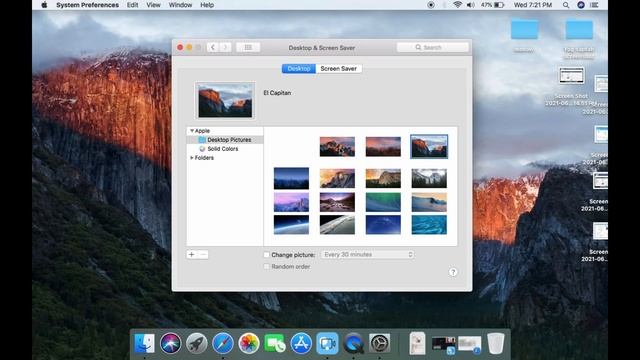Click the current wallpaper preview image
The width and height of the screenshot is (640, 360).
pos(225,100)
